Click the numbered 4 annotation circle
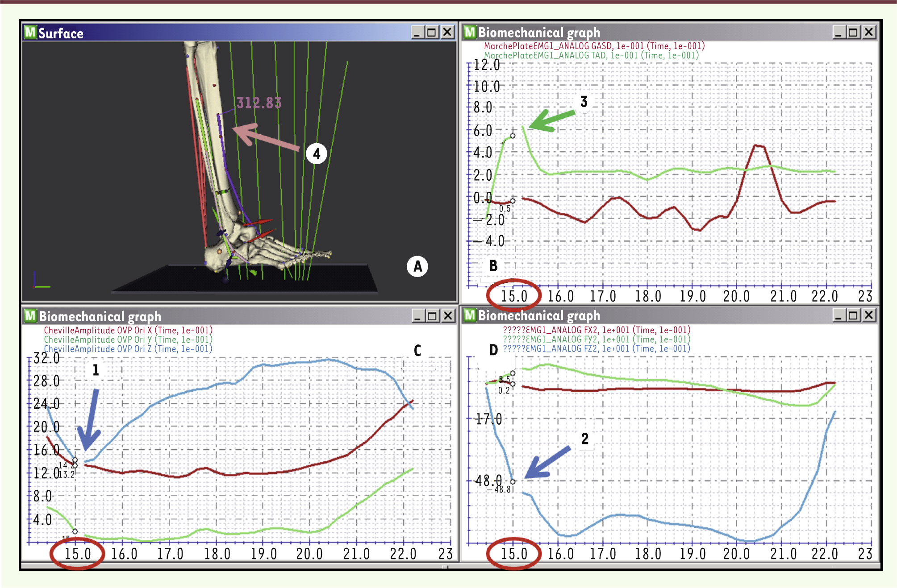This screenshot has height=588, width=897. pyautogui.click(x=317, y=154)
